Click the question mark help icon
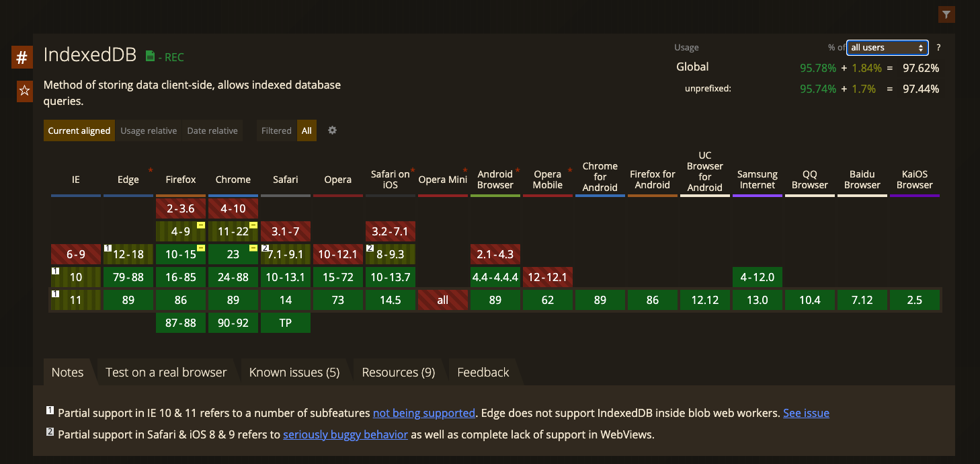980x464 pixels. [938, 48]
